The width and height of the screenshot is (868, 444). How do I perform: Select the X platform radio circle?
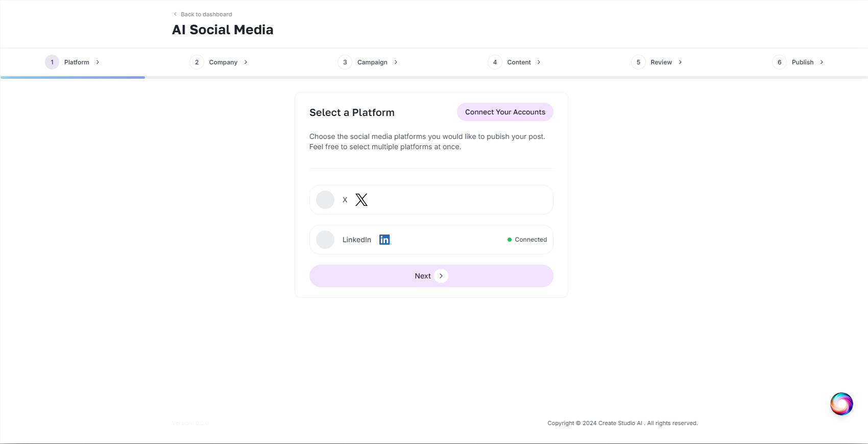tap(325, 200)
